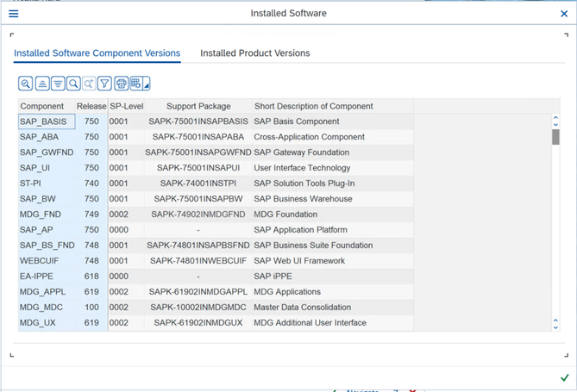Screen dimensions: 577x392
Task: Select the MDG_FND component cell
Action: (x=47, y=214)
